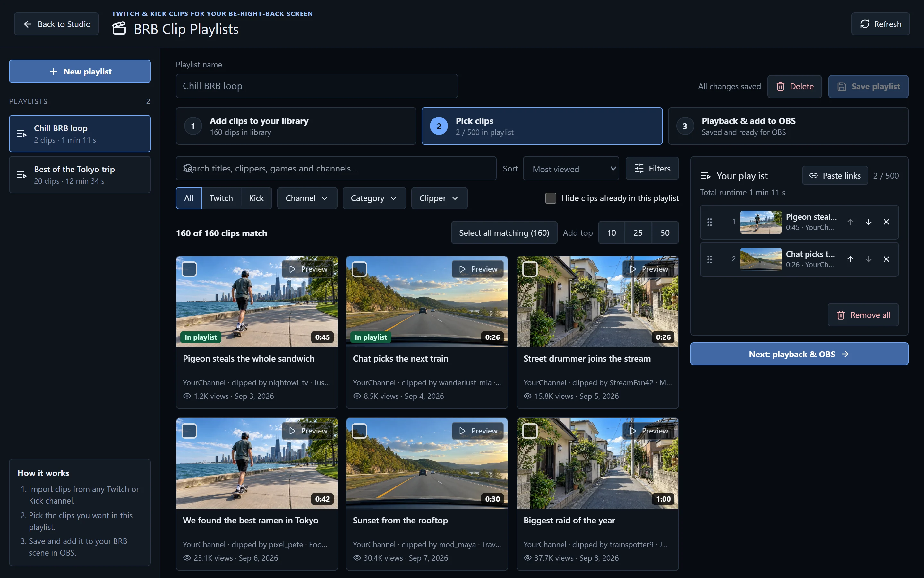The width and height of the screenshot is (924, 578).
Task: Open the Sort Most viewed dropdown
Action: pyautogui.click(x=571, y=169)
